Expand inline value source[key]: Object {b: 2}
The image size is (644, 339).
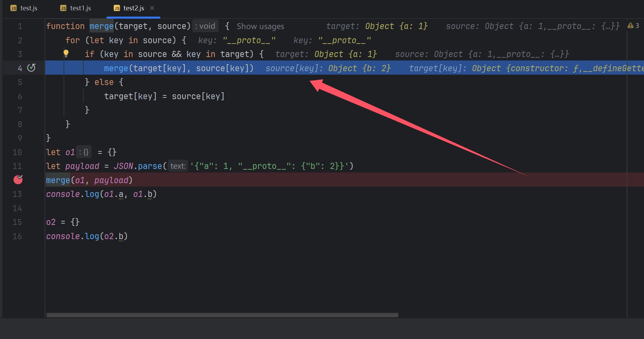[328, 68]
